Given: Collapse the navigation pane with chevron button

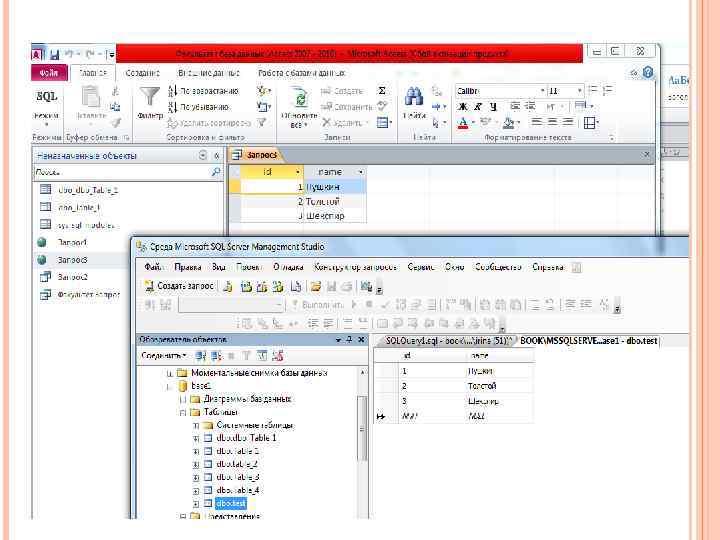Looking at the screenshot, I should [217, 156].
